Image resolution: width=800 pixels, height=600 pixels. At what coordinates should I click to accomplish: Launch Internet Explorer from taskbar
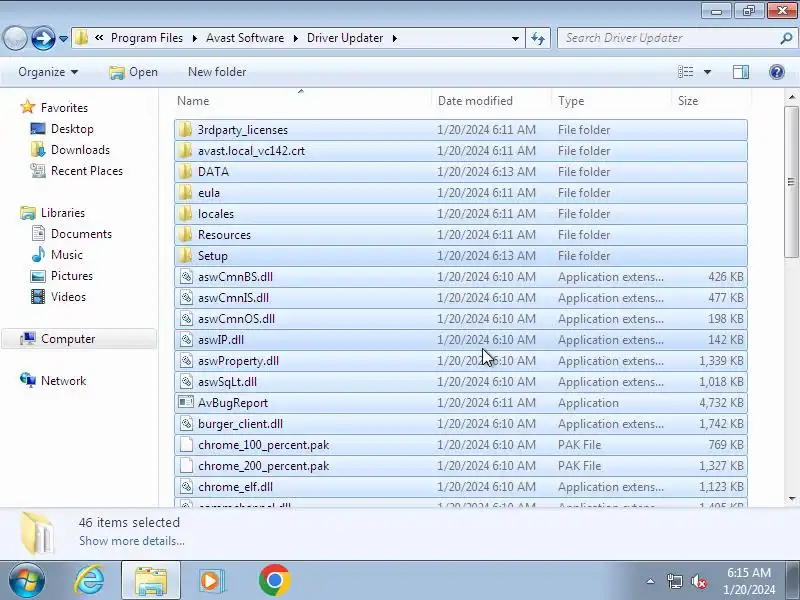(89, 581)
